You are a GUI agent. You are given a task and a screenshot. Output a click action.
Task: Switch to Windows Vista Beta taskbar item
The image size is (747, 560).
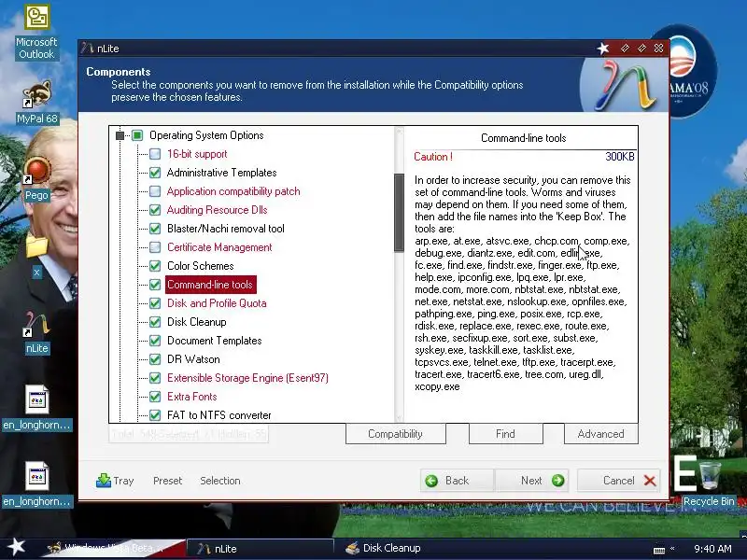click(113, 548)
